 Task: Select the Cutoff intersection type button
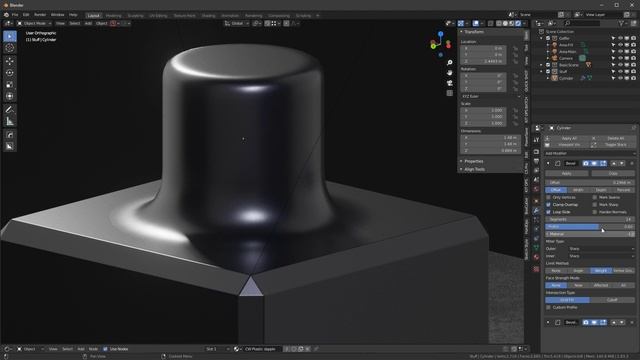coord(612,300)
